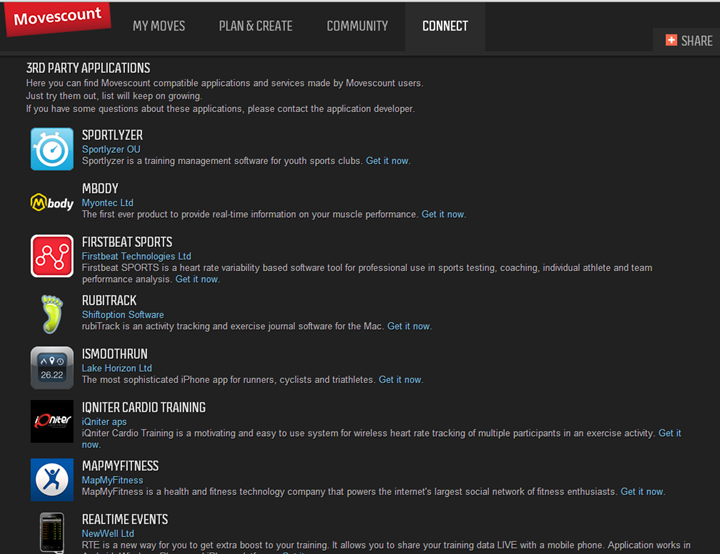720x554 pixels.
Task: Select the Connect tab
Action: click(x=445, y=26)
